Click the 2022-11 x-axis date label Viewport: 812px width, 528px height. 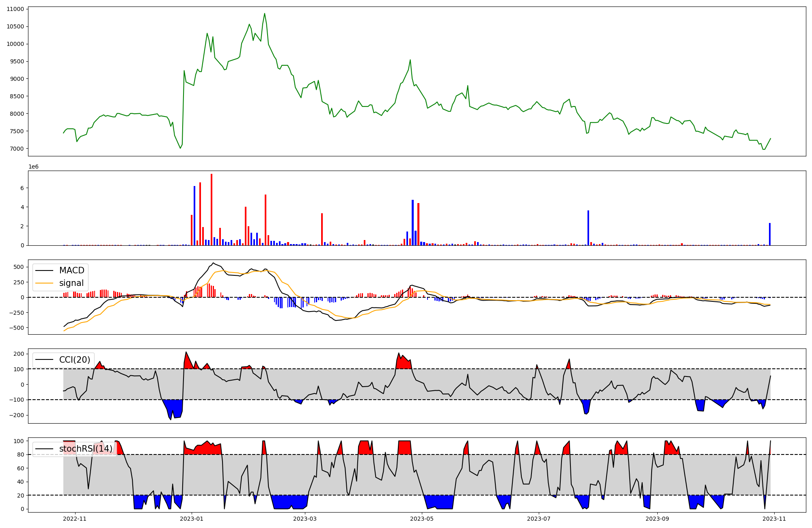(75, 518)
